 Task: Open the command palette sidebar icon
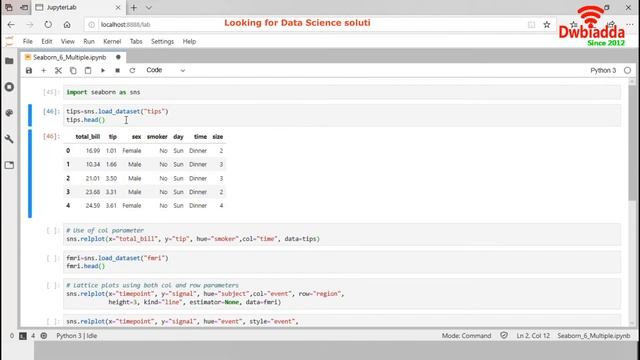pos(9,113)
